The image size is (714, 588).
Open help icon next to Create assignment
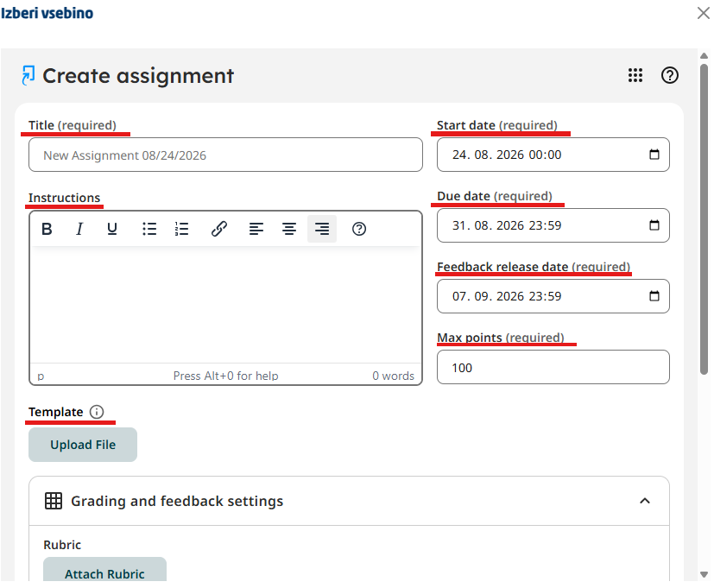pyautogui.click(x=670, y=75)
